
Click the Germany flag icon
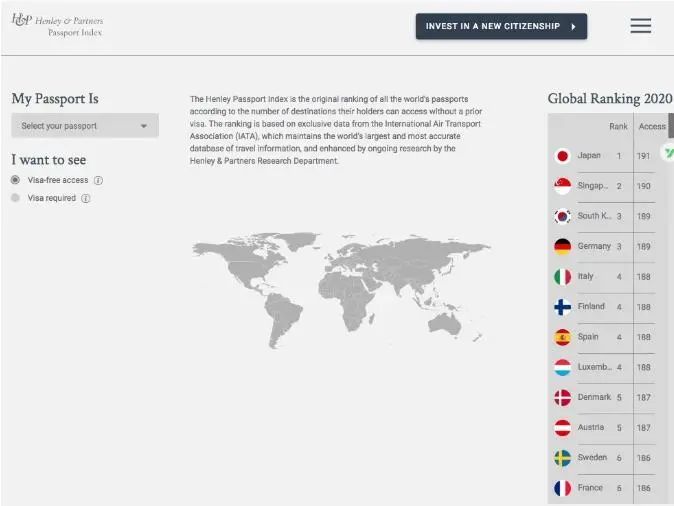[x=562, y=246]
